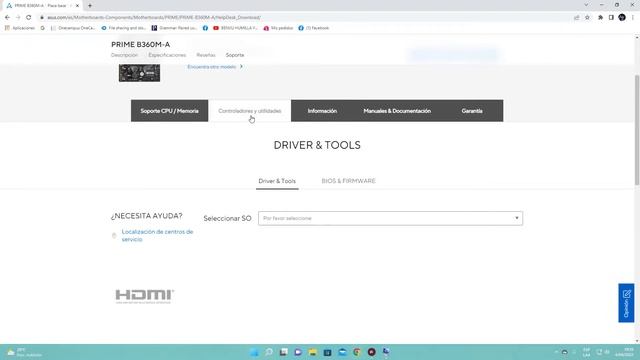Open the Chat taskbar icon
Viewport: 640px width, 360px height.
298,352
